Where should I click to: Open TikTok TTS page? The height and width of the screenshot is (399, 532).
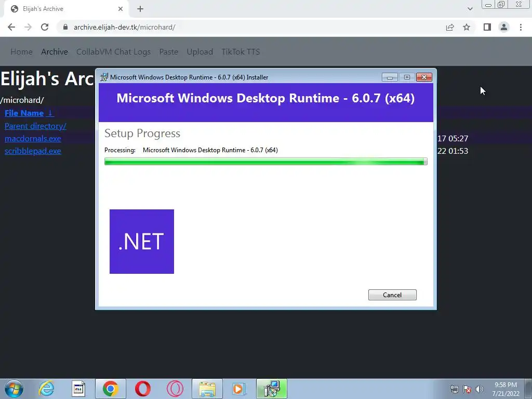pyautogui.click(x=241, y=52)
